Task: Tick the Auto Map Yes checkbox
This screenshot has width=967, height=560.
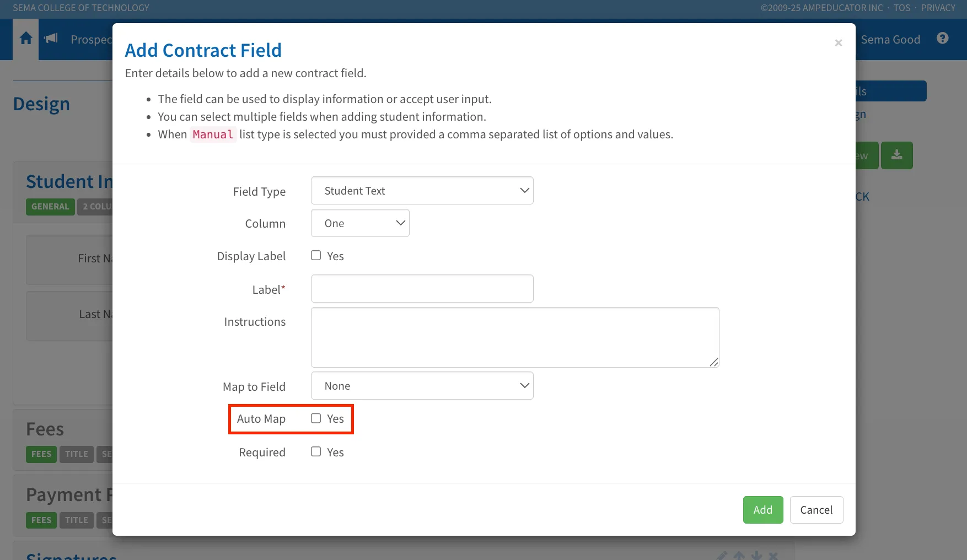Action: coord(316,418)
